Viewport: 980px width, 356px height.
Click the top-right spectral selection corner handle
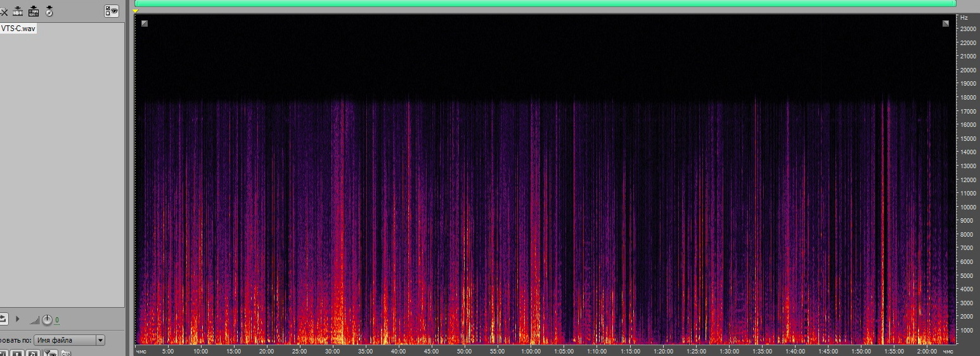pos(946,23)
